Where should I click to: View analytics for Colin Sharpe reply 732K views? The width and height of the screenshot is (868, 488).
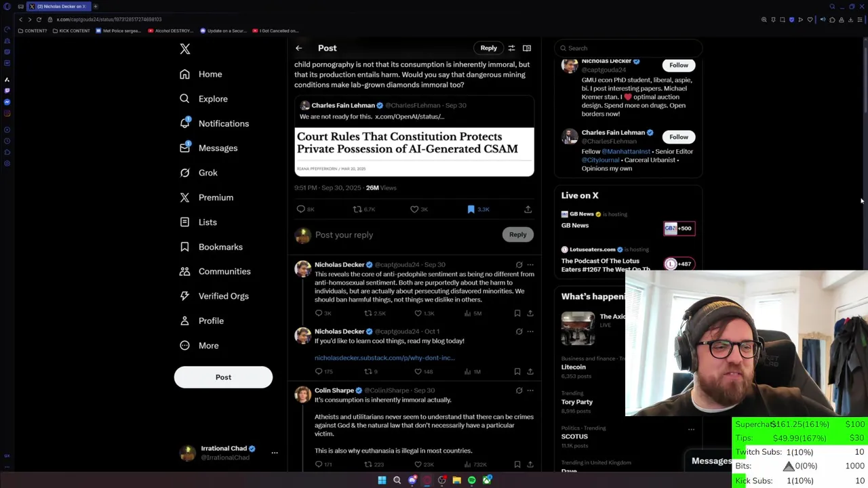(x=475, y=464)
